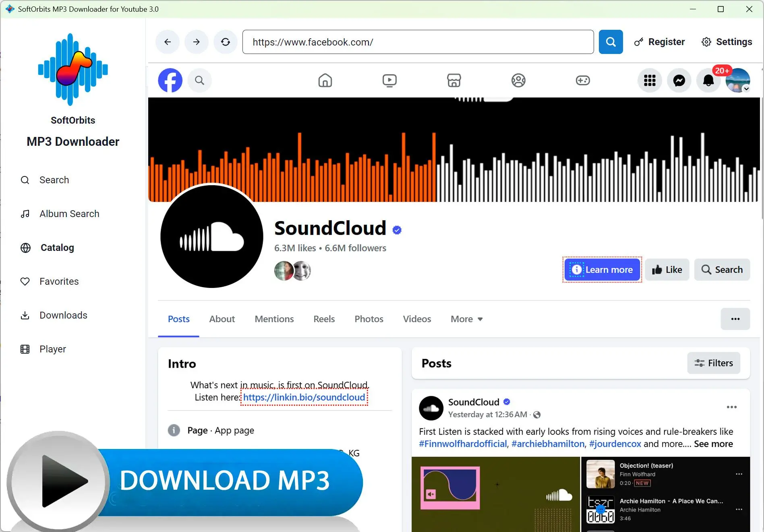Viewport: 764px width, 532px height.
Task: Click the URL address field
Action: (418, 42)
